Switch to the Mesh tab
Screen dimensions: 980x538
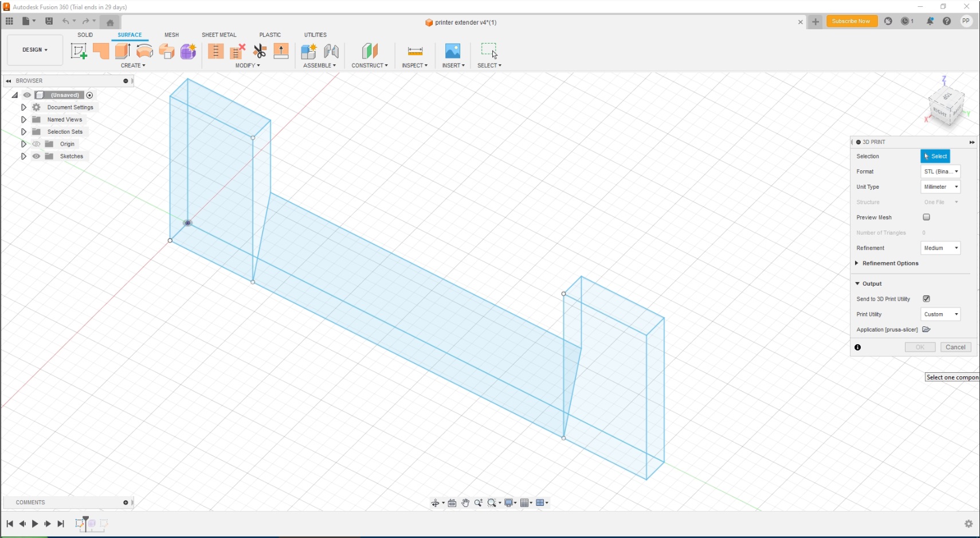(171, 35)
